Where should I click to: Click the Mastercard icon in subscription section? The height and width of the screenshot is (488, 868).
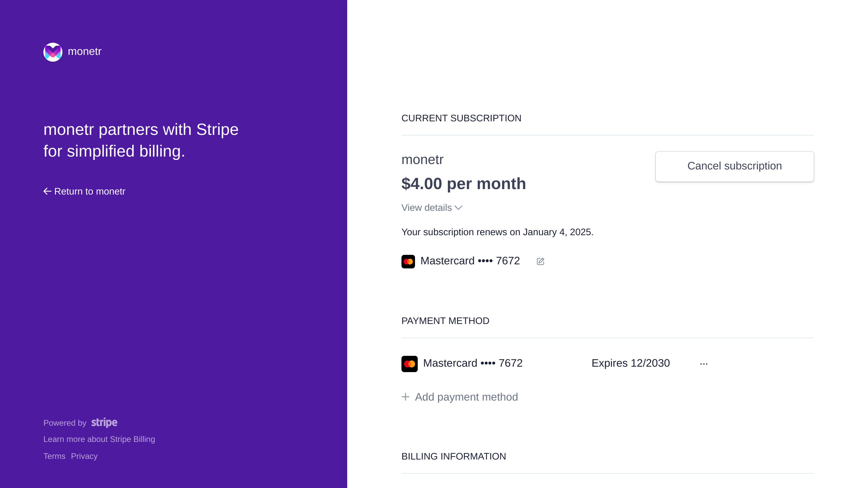pos(408,261)
